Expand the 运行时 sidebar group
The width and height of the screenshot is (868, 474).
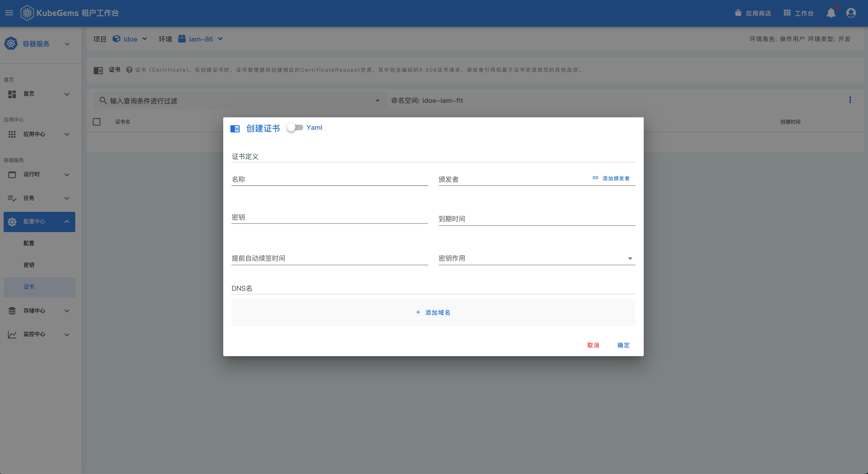(67, 174)
